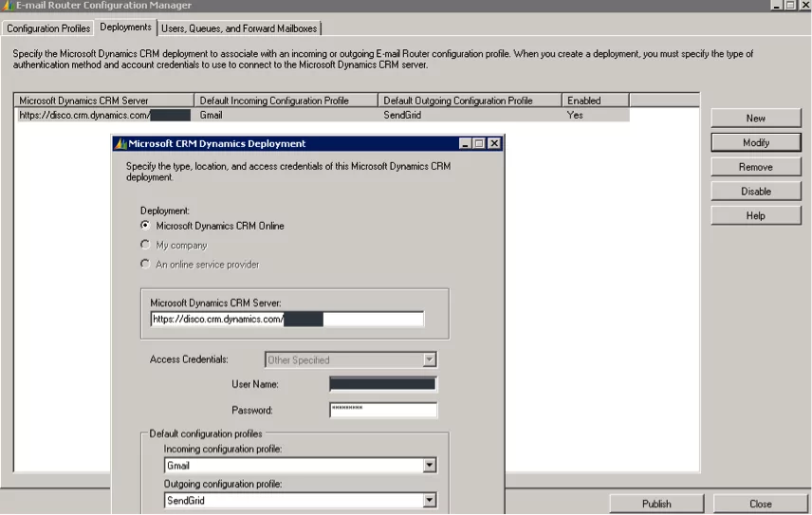This screenshot has height=515, width=812.
Task: Expand the Outgoing configuration profile dropdown
Action: coord(430,500)
